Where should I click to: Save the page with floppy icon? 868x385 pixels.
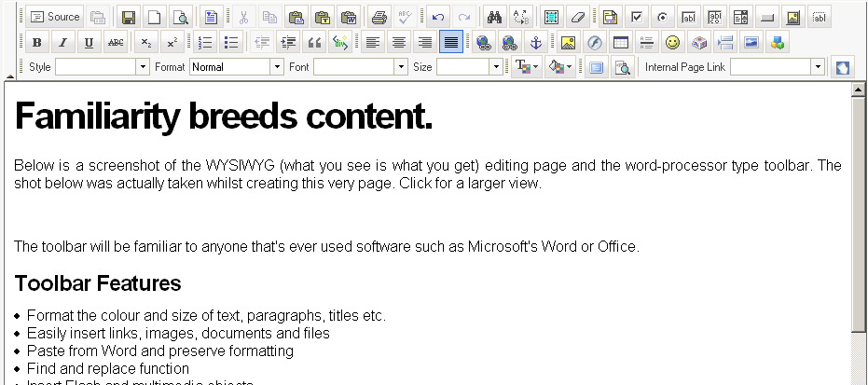(x=129, y=17)
